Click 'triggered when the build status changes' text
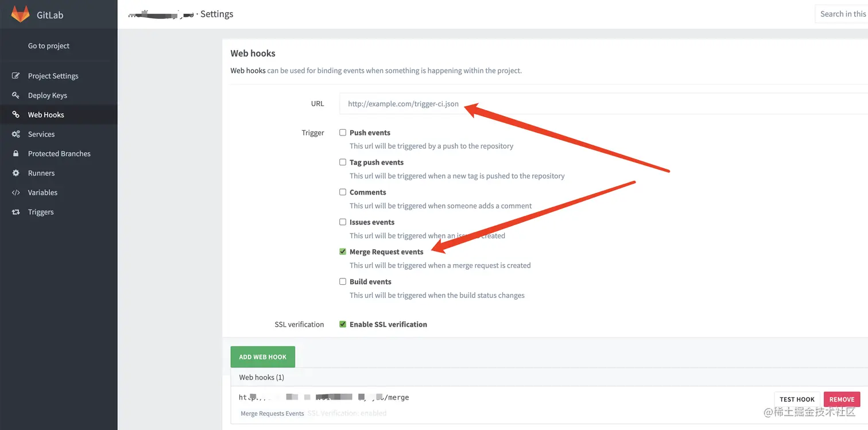The width and height of the screenshot is (868, 430). 462,295
